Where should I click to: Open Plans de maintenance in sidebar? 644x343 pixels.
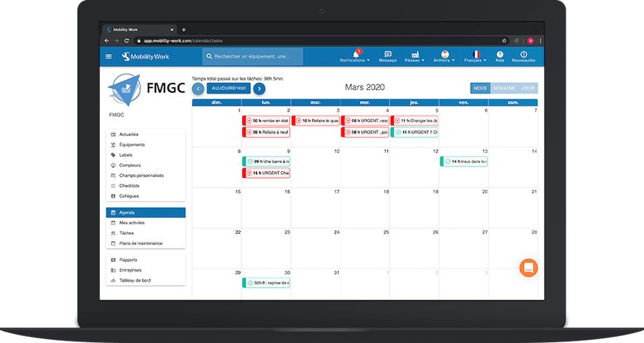tap(145, 243)
